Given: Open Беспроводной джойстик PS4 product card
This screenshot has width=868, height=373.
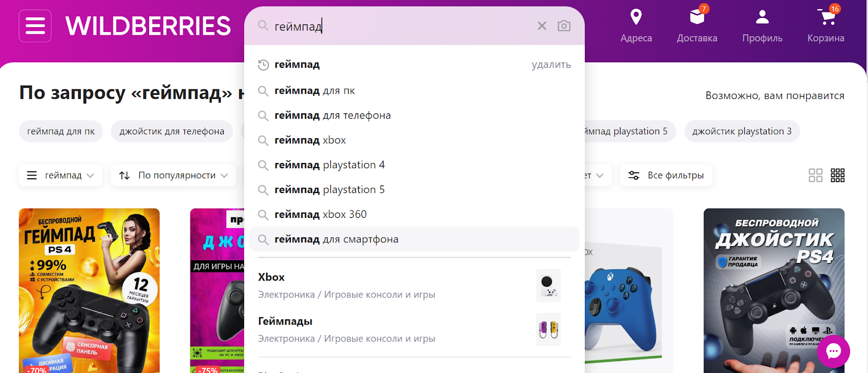Looking at the screenshot, I should click(x=774, y=291).
